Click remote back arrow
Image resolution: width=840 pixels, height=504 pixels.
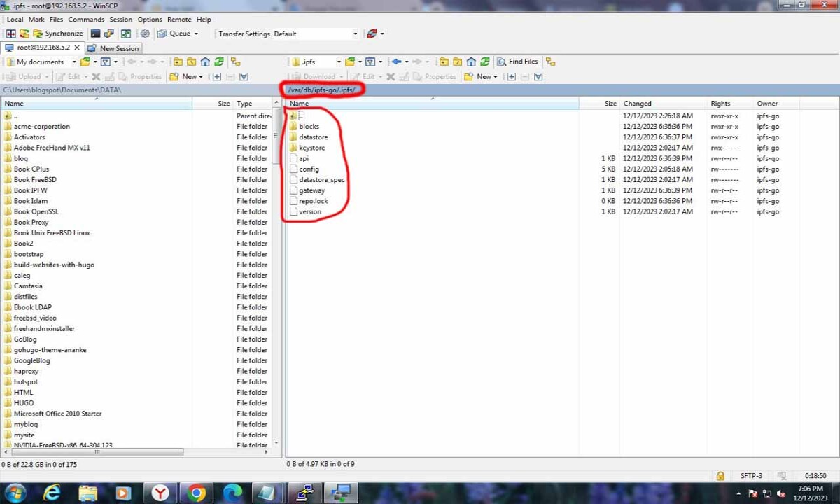[397, 62]
